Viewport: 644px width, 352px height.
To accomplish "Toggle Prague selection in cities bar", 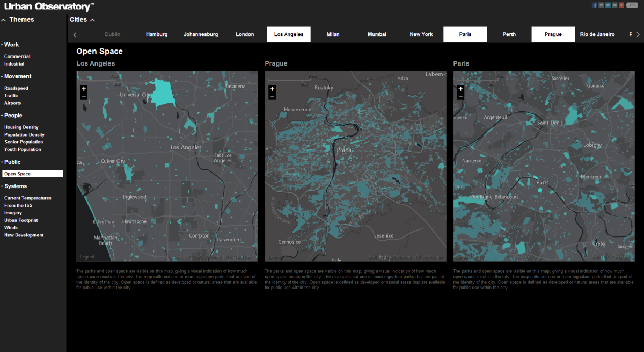I will [553, 34].
